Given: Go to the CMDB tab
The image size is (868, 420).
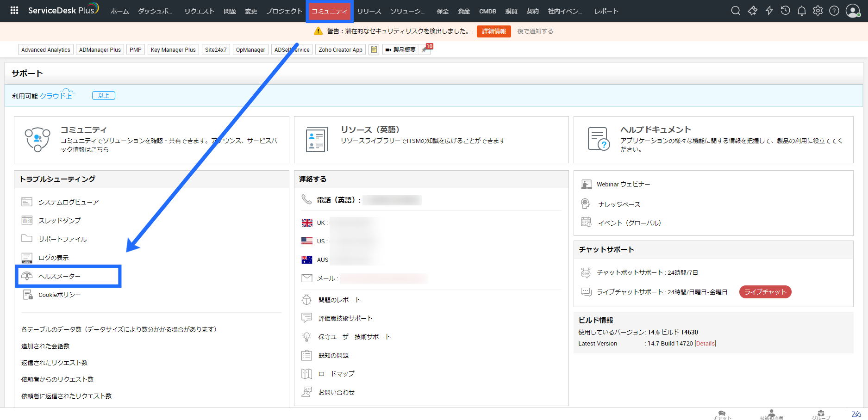Looking at the screenshot, I should 487,11.
